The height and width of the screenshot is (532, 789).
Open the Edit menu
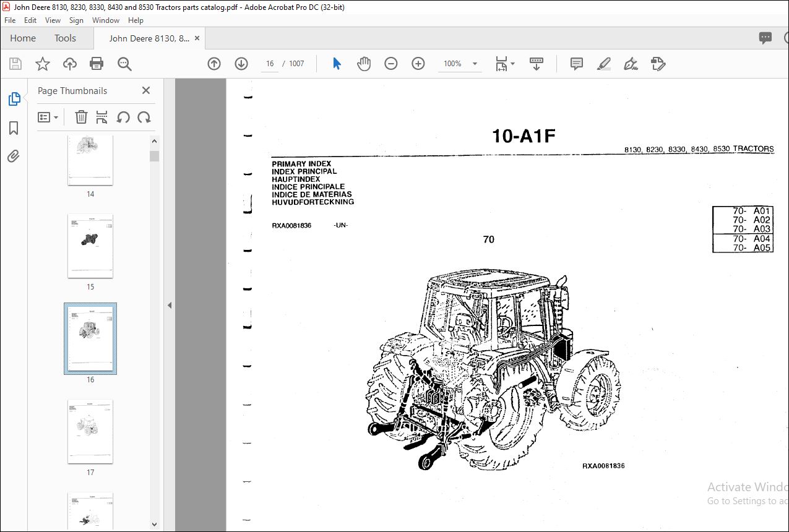(x=30, y=20)
